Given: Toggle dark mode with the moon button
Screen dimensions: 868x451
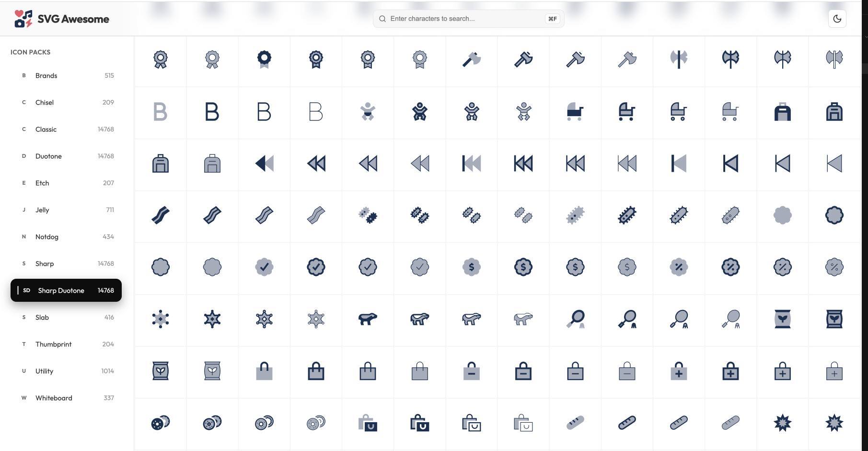Looking at the screenshot, I should coord(837,19).
